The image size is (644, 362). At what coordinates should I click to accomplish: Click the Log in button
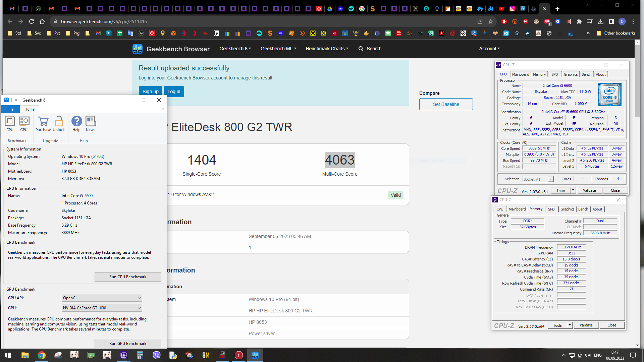(x=174, y=92)
